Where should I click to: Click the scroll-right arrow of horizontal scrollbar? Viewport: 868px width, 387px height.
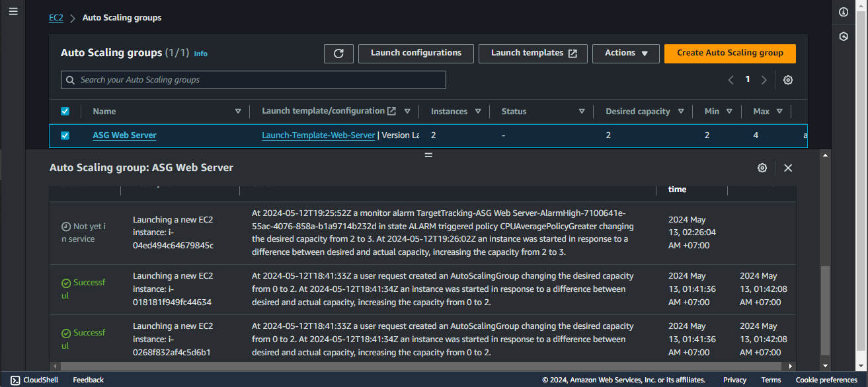coord(791,365)
